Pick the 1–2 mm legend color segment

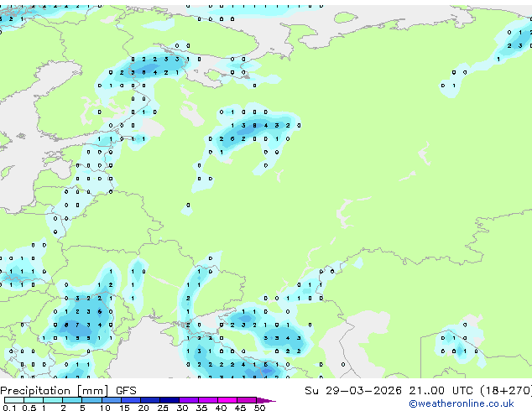click(x=53, y=400)
